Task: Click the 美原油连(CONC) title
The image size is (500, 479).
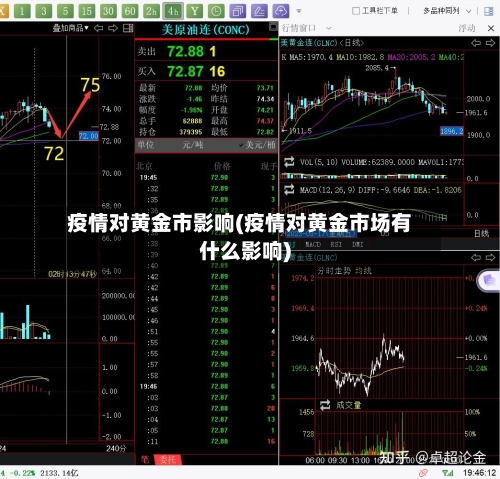Action: coord(205,30)
